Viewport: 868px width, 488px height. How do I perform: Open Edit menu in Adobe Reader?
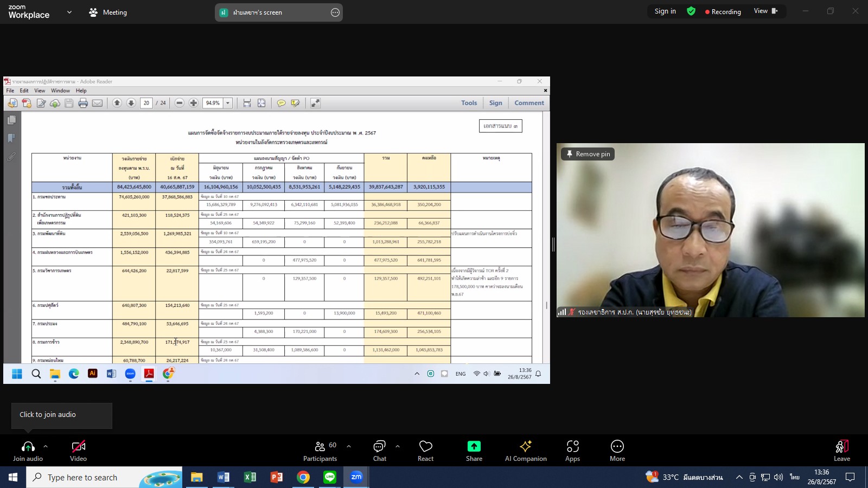[x=24, y=91]
